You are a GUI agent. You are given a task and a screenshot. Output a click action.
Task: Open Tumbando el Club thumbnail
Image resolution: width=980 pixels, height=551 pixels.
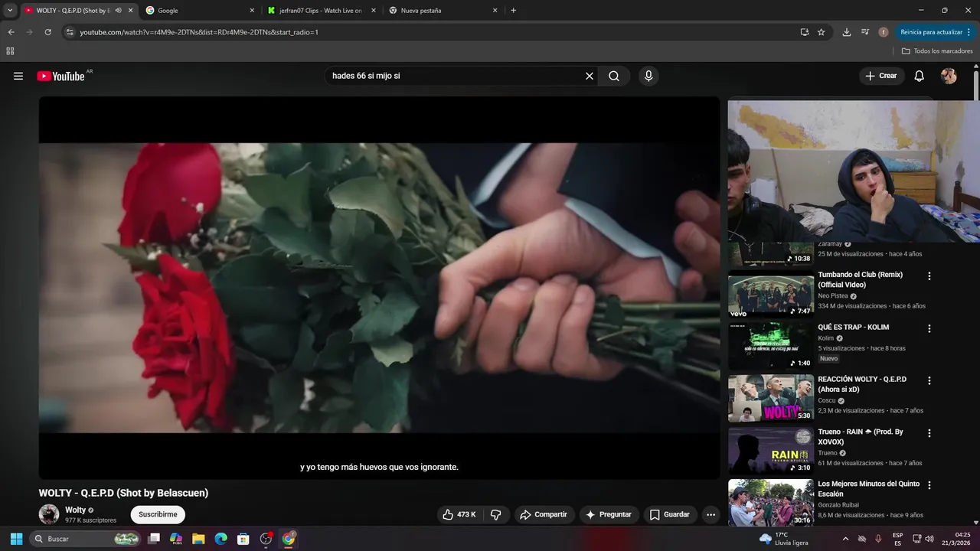(771, 293)
